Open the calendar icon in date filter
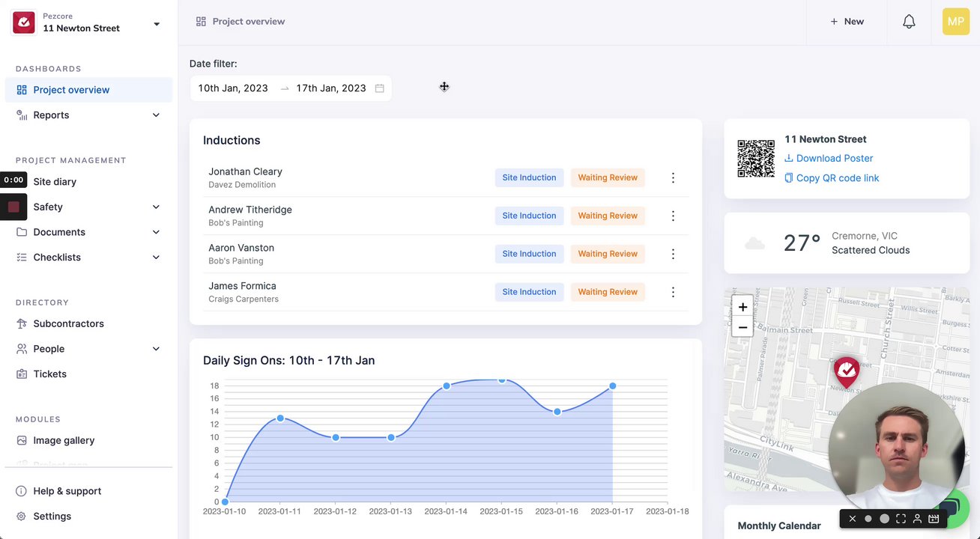This screenshot has width=980, height=539. tap(380, 88)
